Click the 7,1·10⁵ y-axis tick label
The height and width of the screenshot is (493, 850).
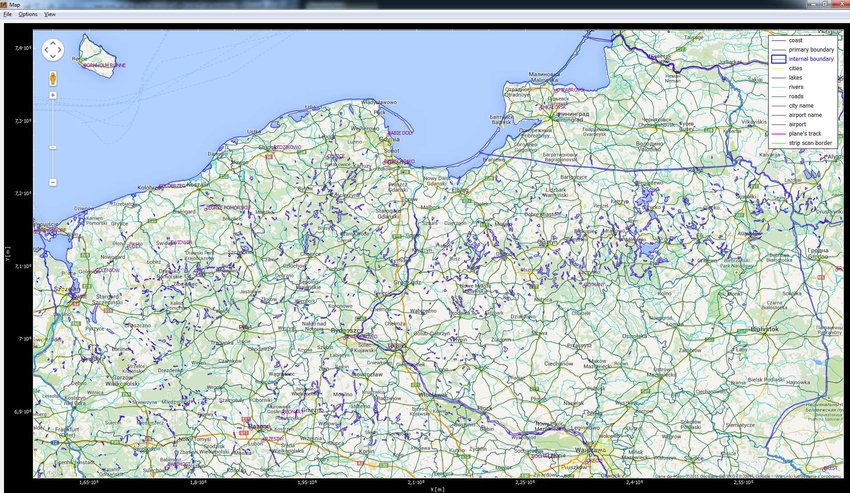23,266
